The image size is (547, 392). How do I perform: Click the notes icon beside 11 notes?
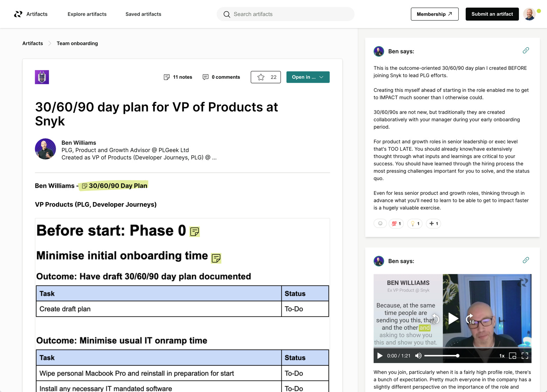click(x=167, y=77)
